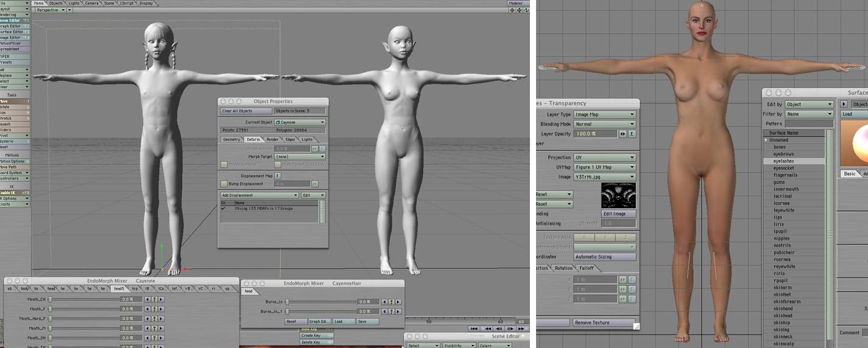Click the E envelope button for Layer Opacity
868x348 pixels.
click(632, 134)
